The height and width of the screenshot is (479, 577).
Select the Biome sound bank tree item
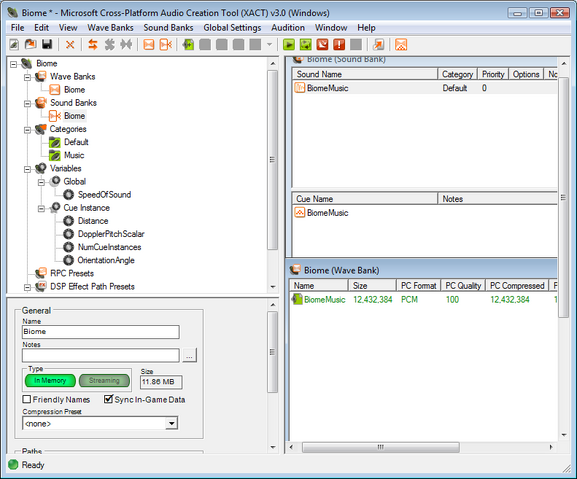(74, 116)
